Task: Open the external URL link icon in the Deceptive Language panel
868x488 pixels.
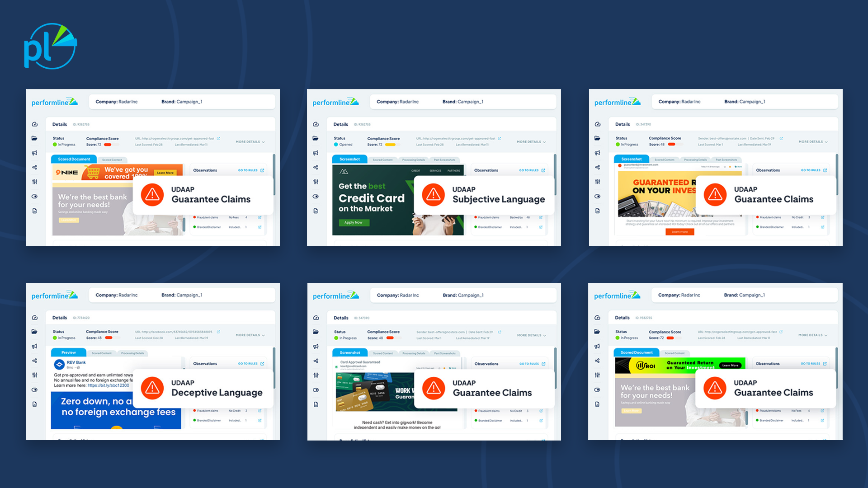Action: point(218,332)
